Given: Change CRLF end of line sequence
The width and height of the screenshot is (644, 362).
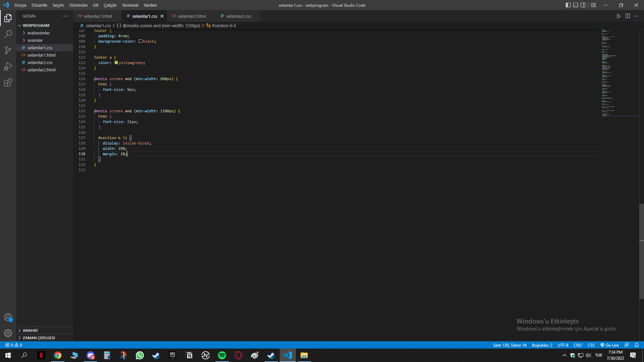Looking at the screenshot, I should (x=578, y=345).
